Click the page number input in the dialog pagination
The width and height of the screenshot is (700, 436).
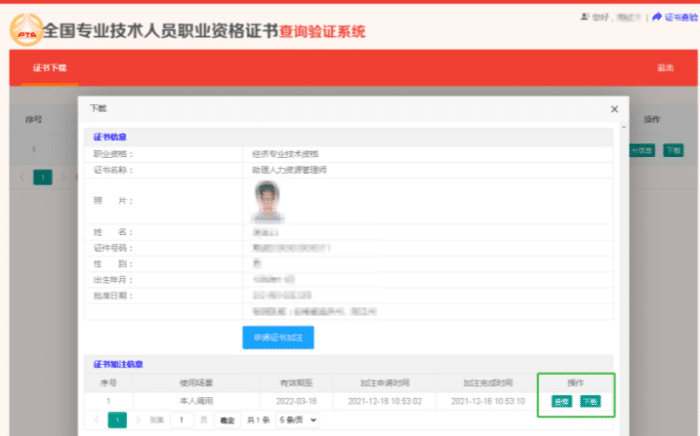tap(182, 420)
